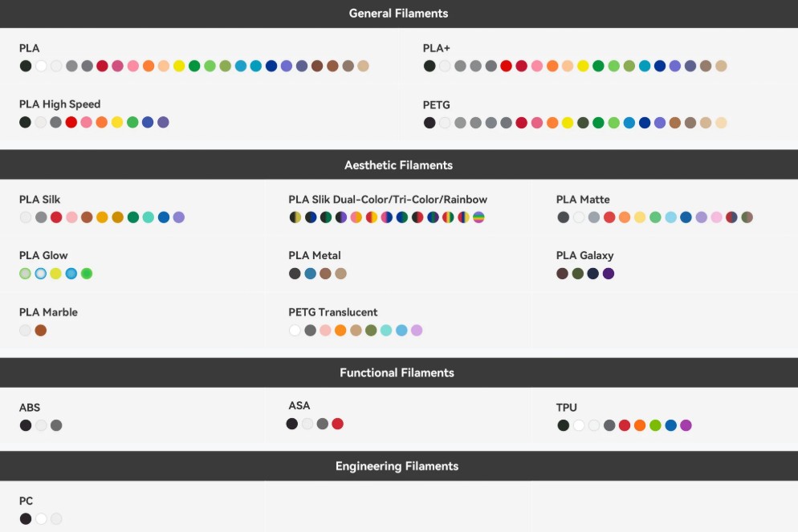Image resolution: width=798 pixels, height=532 pixels.
Task: Select the yellow PLA Glow swatch
Action: coord(55,274)
